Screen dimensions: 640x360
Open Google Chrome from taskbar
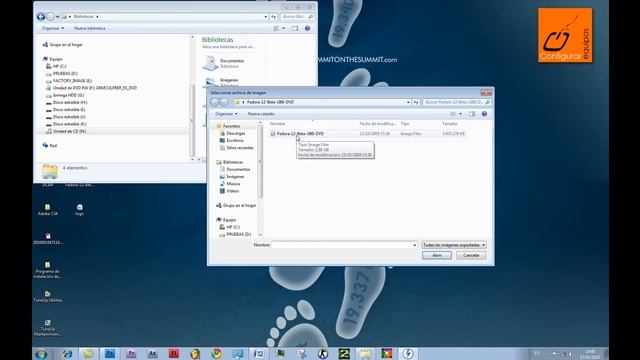tap(216, 354)
